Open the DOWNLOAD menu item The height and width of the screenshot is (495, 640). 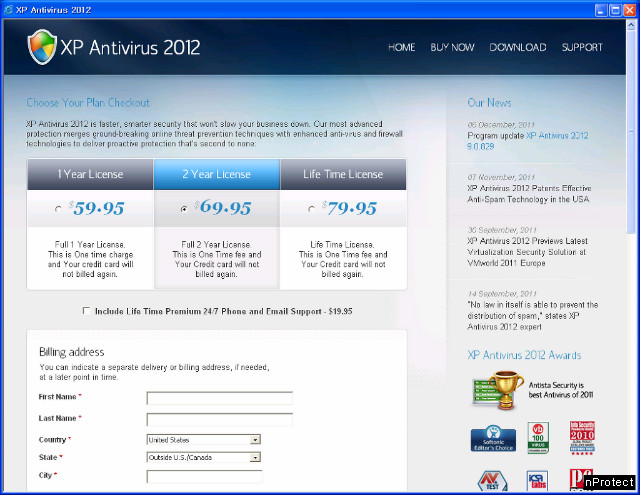(x=518, y=47)
